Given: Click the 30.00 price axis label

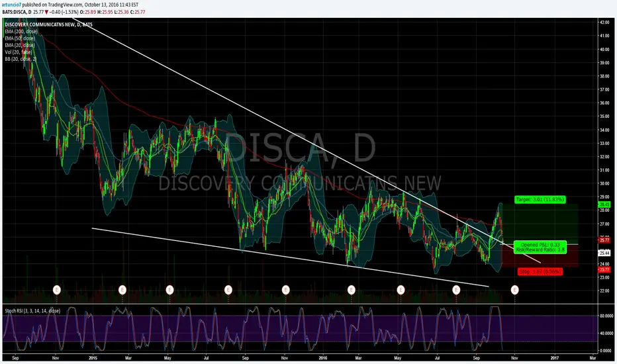Looking at the screenshot, I should tap(604, 183).
